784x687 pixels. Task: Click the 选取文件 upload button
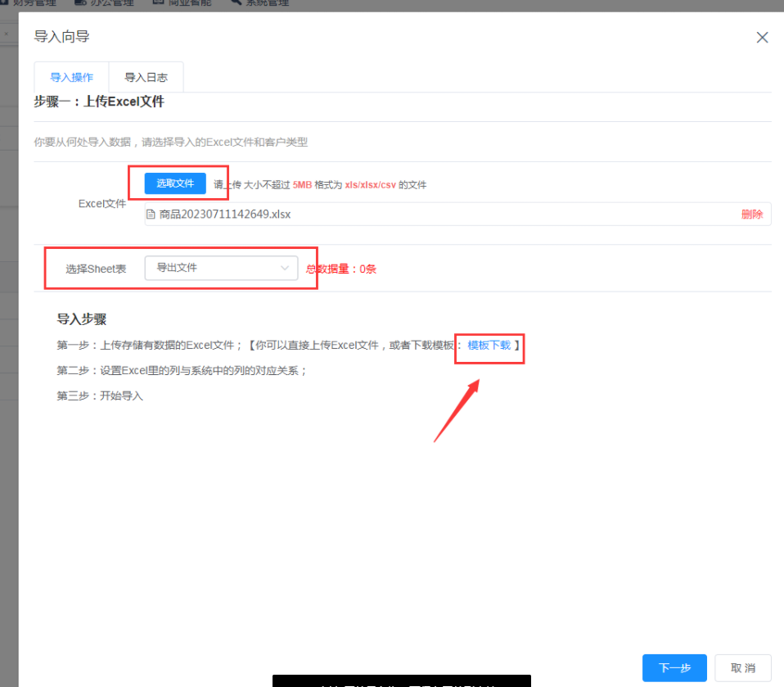(174, 183)
